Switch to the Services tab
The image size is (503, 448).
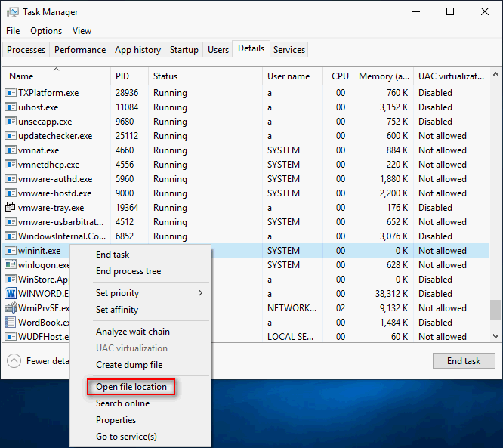point(289,50)
